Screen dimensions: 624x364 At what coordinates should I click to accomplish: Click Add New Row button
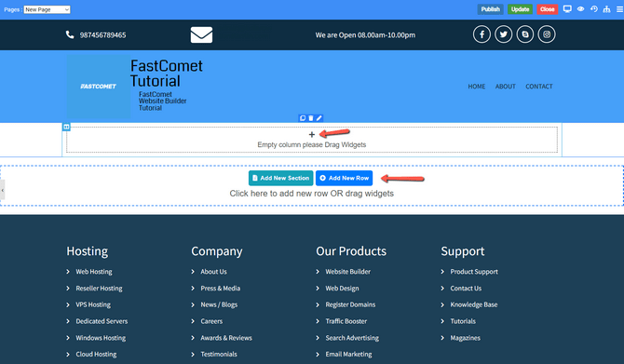345,178
